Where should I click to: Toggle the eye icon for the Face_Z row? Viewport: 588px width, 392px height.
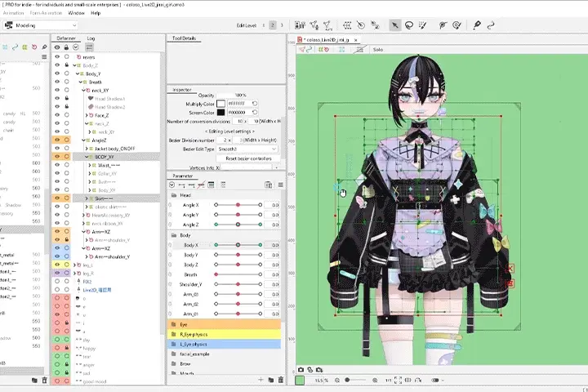[57, 115]
